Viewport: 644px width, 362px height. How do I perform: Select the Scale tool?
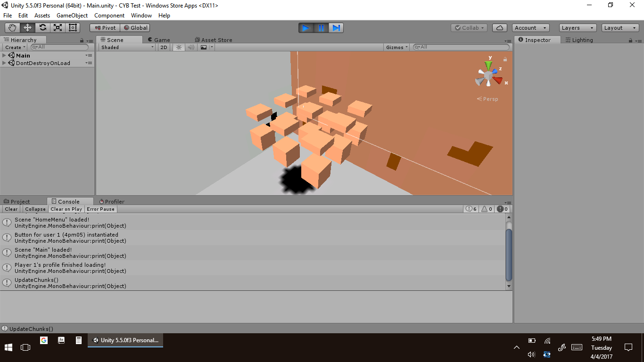(x=58, y=28)
